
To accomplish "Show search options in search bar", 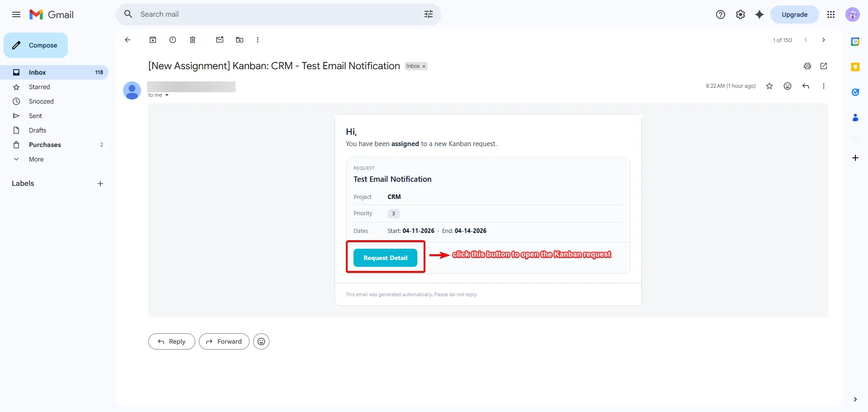I will point(429,14).
